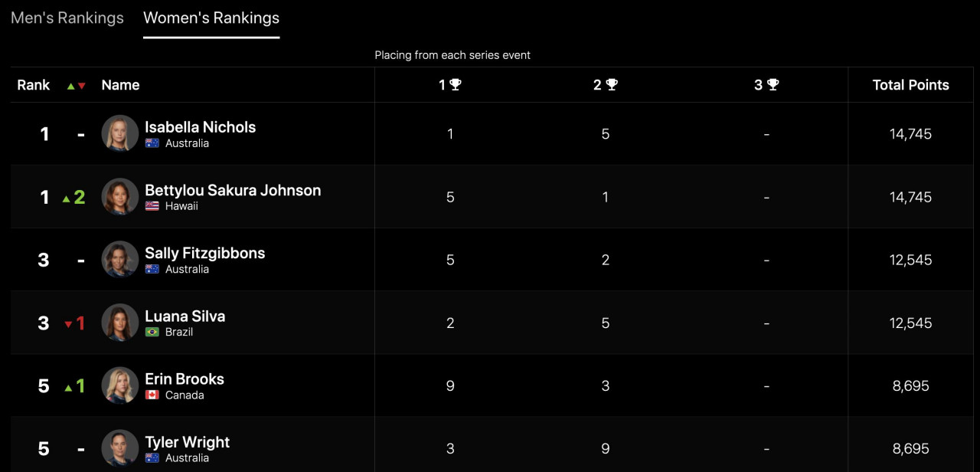980x472 pixels.
Task: Click the rank change arrows header icon
Action: [76, 86]
